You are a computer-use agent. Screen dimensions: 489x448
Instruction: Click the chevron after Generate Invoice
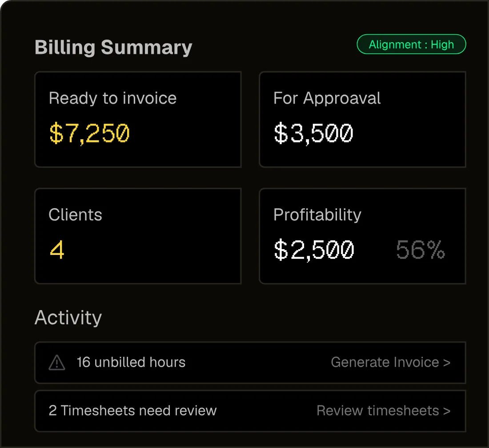point(447,363)
